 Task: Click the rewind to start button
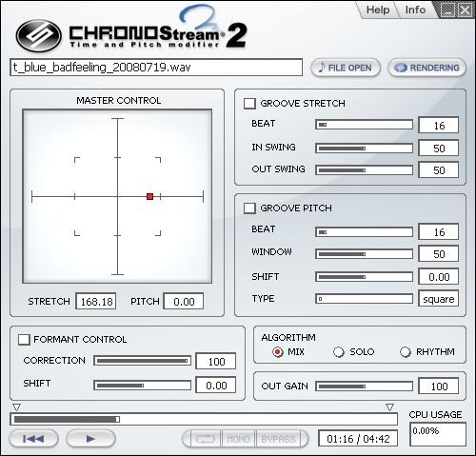click(x=33, y=439)
